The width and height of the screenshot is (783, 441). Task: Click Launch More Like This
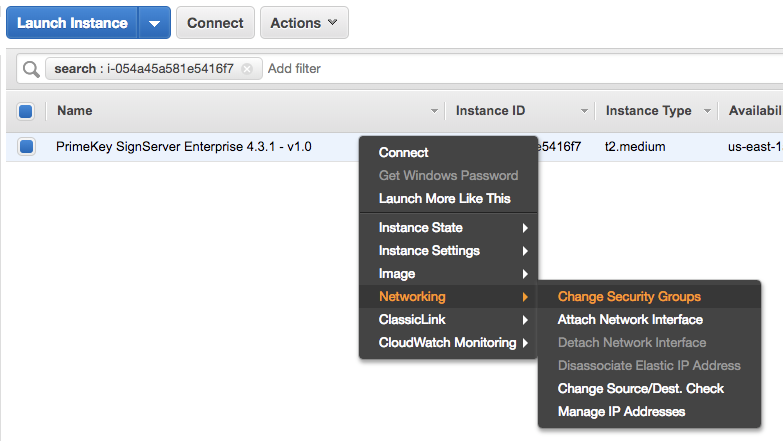444,199
